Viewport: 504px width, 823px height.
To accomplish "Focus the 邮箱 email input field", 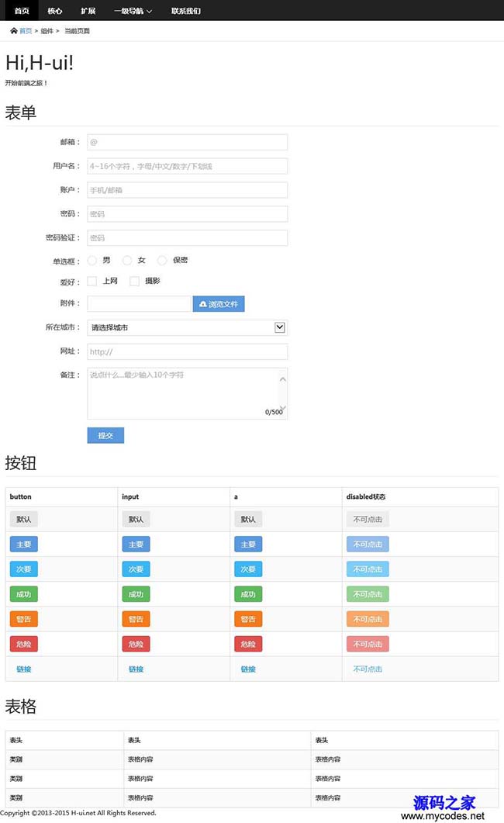I will click(187, 142).
